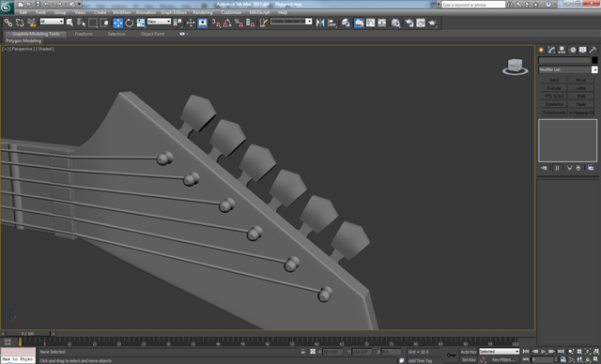Click the Select Object tool
Image resolution: width=601 pixels, height=364 pixels.
[69, 23]
